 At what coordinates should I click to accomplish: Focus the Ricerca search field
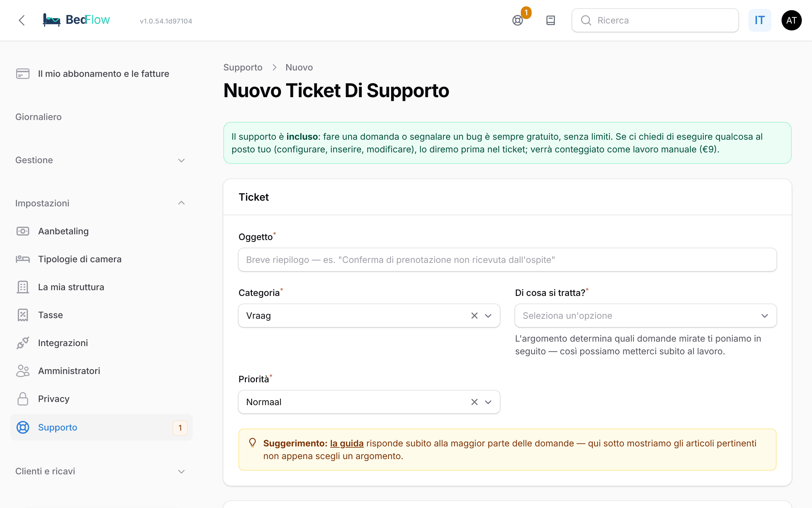coord(655,21)
